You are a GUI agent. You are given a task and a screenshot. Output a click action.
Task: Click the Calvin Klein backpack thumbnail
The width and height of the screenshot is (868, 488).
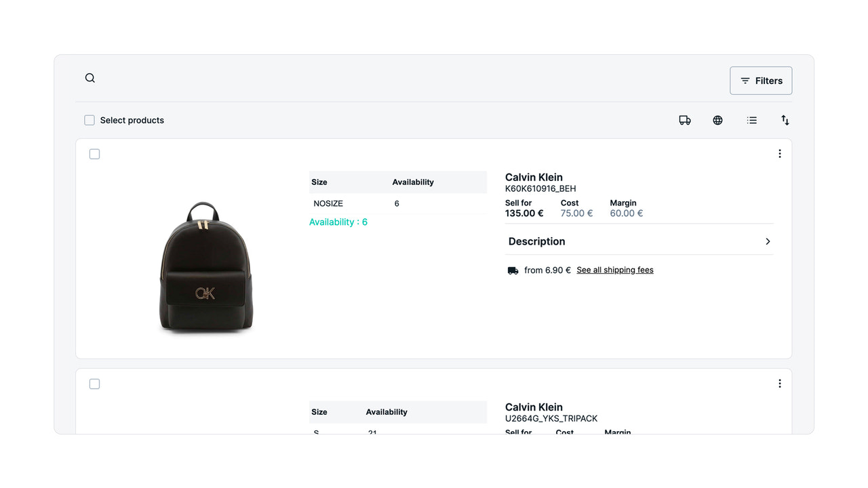(x=206, y=266)
